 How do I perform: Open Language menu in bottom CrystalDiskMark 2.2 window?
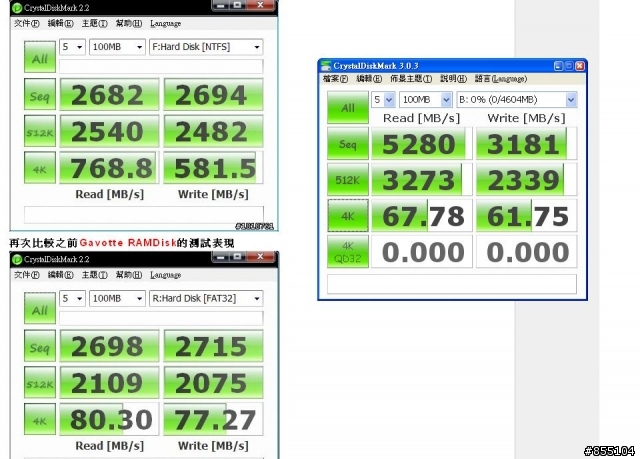[x=165, y=275]
